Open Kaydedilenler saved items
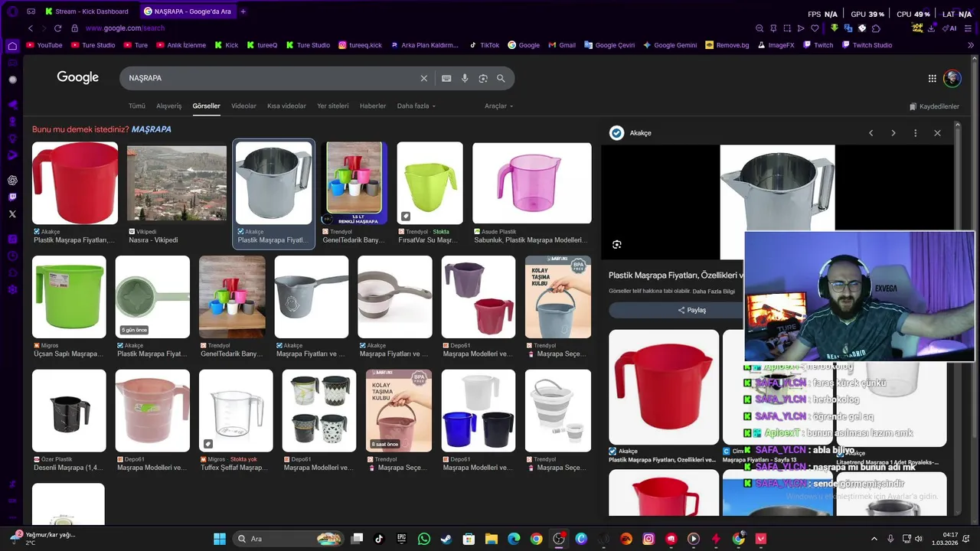Image resolution: width=980 pixels, height=551 pixels. point(934,106)
